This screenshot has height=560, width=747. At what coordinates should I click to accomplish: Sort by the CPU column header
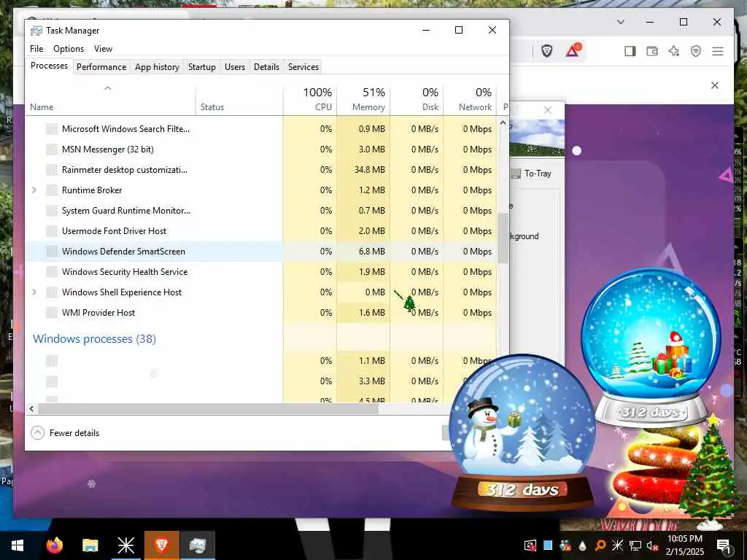tap(310, 99)
